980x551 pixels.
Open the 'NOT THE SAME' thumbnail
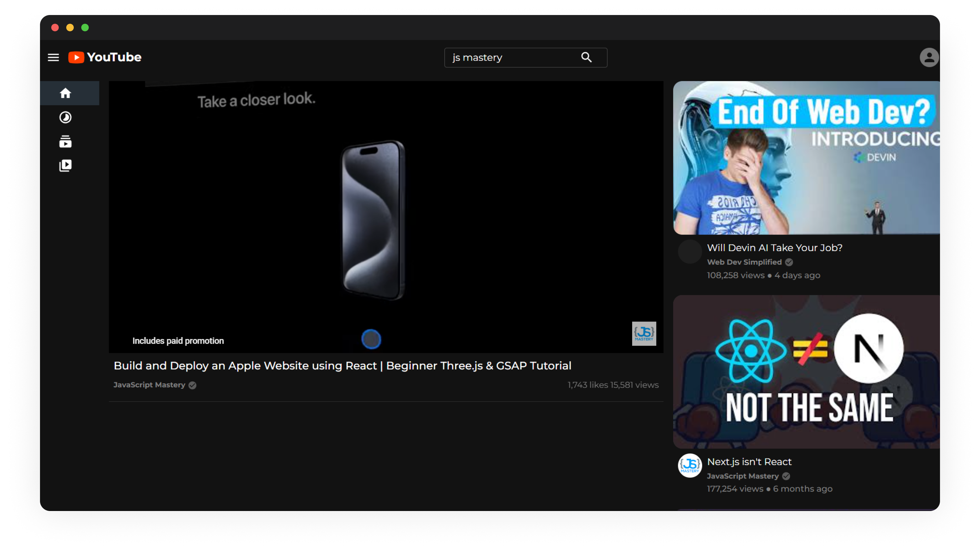click(x=806, y=372)
